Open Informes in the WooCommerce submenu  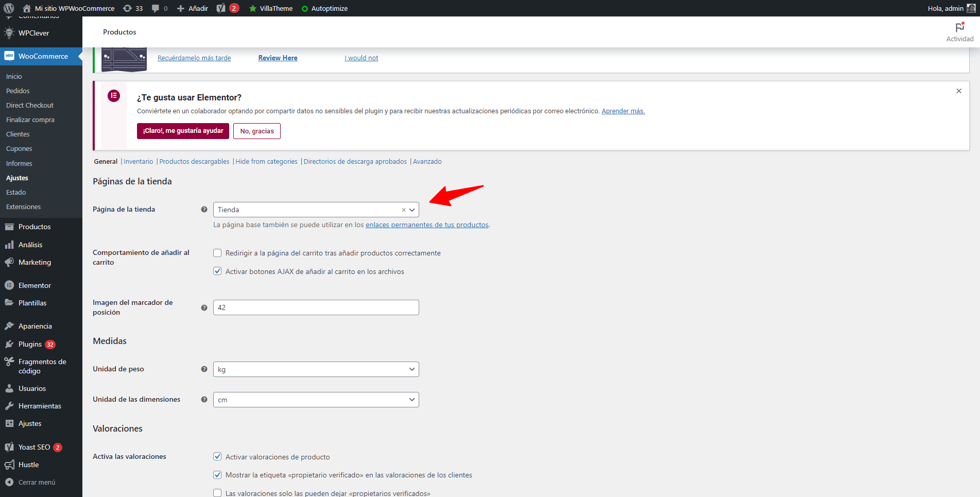19,163
